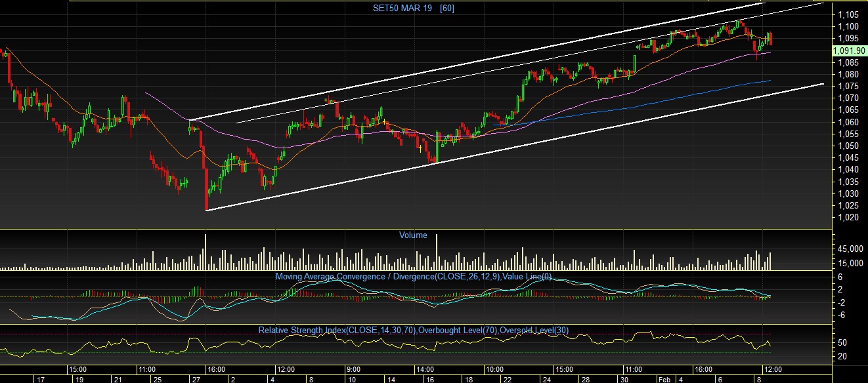Select the highlighted 1,091.90 current price tag
Screen dimensions: 868x383
point(849,50)
